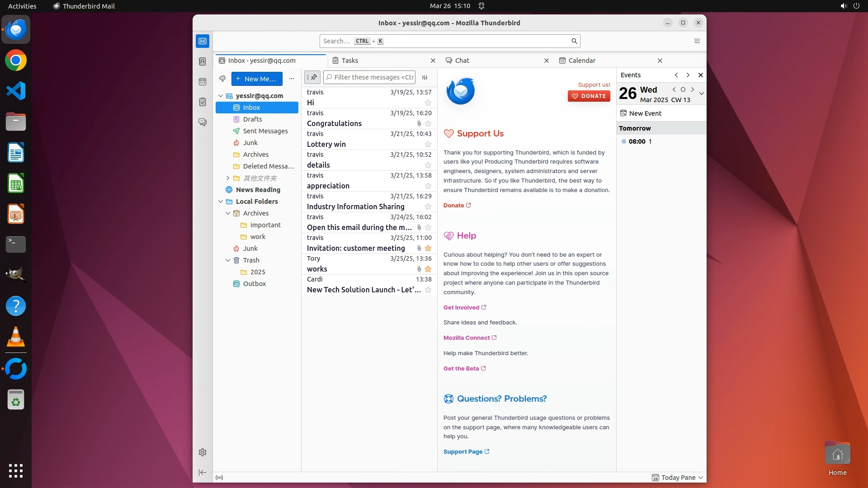Screen dimensions: 868x488
Task: Click the Get Messages cloud icon
Action: [x=222, y=79]
